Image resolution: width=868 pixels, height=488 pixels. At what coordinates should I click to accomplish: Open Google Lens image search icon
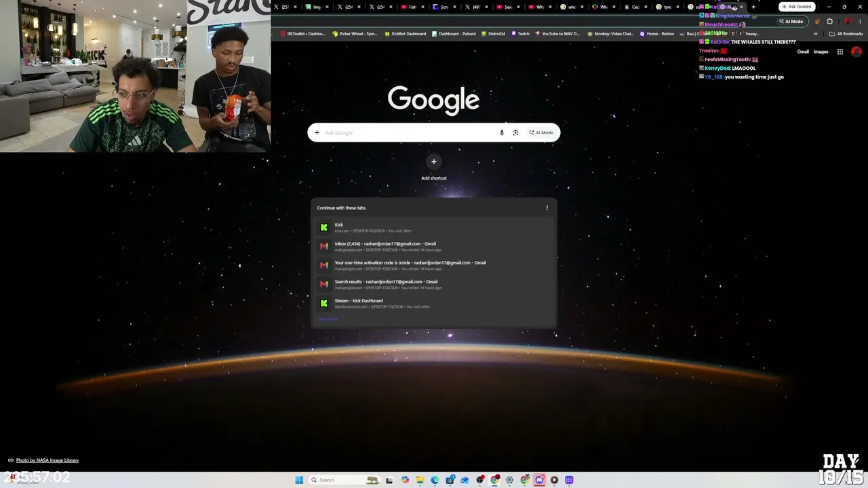coord(515,133)
